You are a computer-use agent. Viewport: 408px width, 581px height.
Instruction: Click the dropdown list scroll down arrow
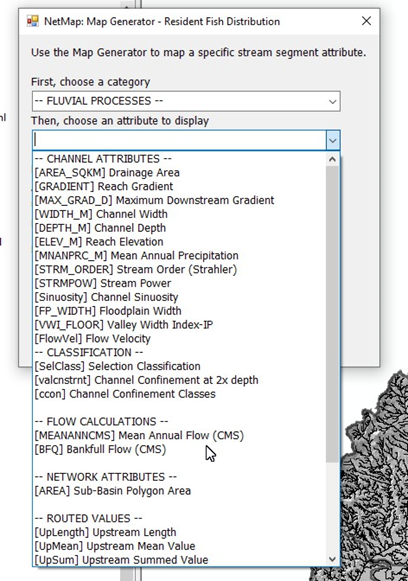click(x=332, y=559)
